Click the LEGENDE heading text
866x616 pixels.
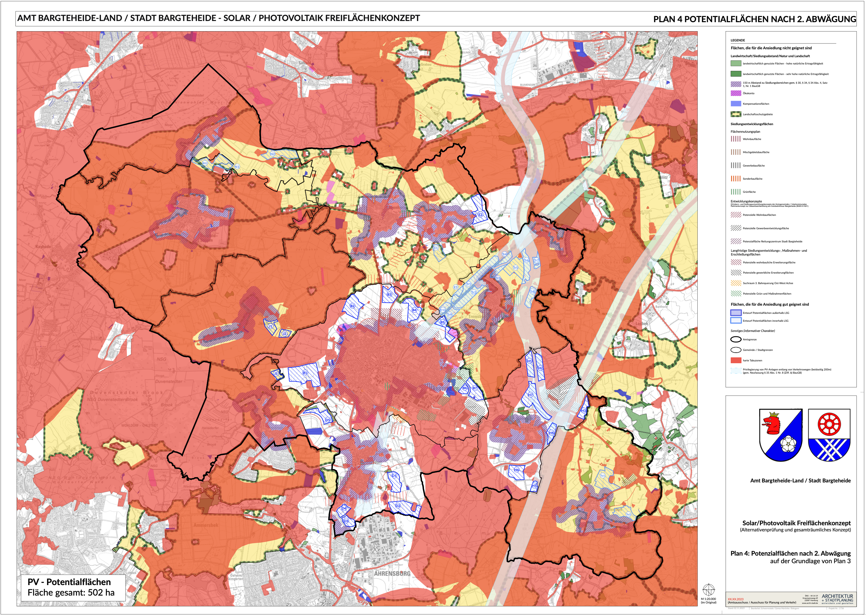(738, 40)
